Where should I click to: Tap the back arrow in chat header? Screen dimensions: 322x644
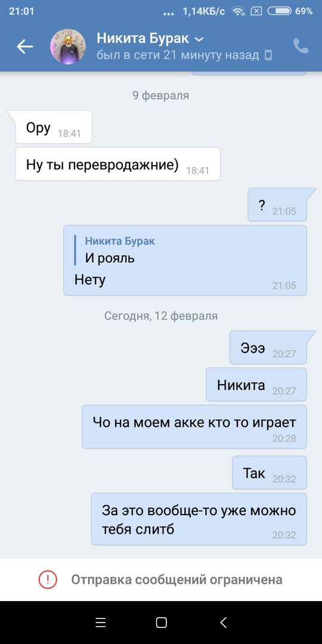[x=24, y=47]
